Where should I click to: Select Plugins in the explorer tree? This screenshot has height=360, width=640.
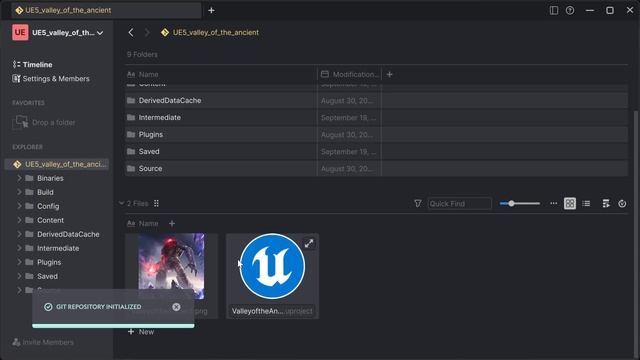pos(49,262)
